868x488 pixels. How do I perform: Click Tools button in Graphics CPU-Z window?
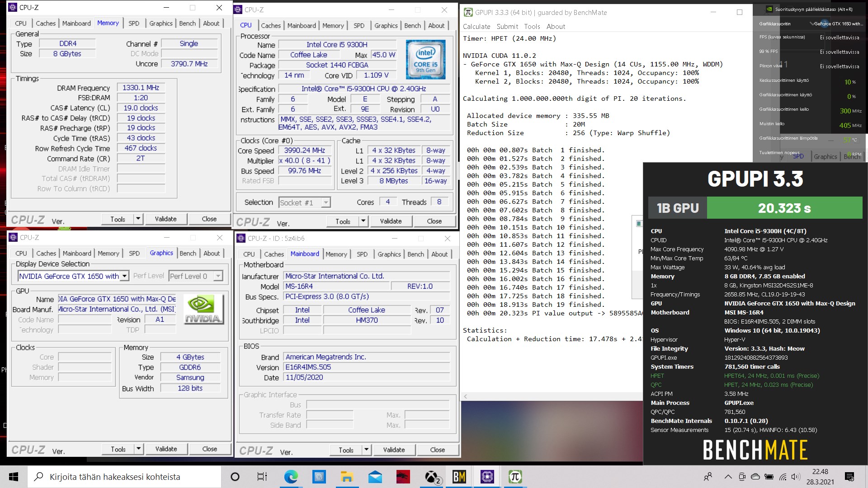point(118,449)
